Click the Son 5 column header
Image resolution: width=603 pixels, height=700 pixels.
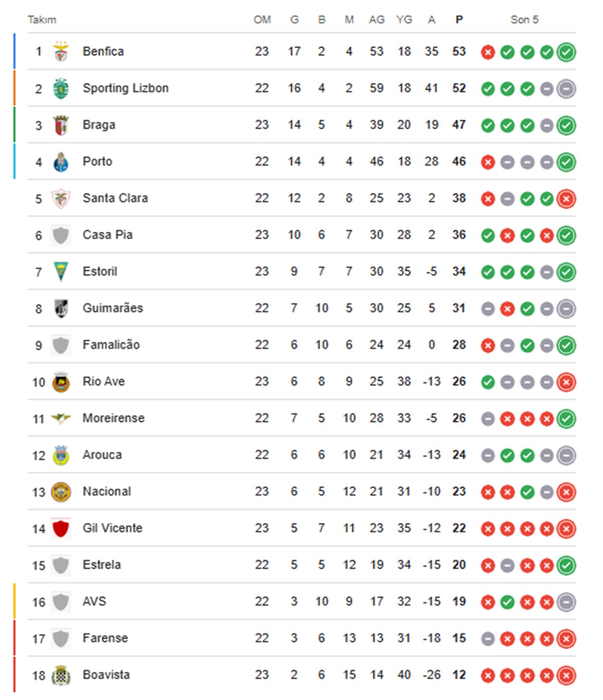click(x=524, y=20)
